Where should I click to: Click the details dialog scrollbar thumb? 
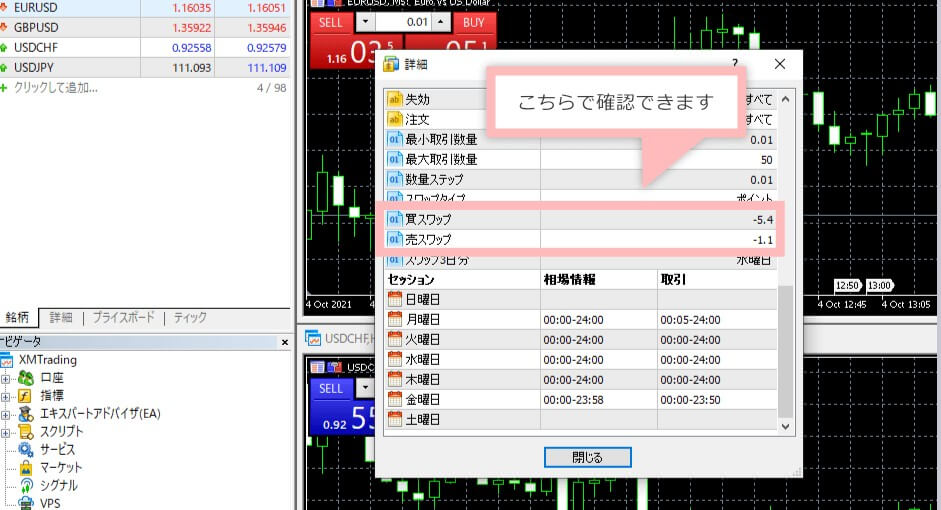[x=786, y=351]
